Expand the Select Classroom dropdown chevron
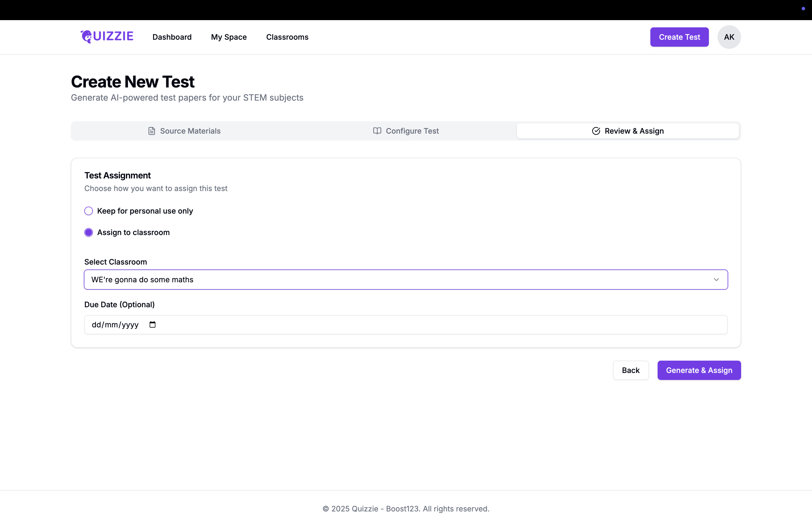Image resolution: width=812 pixels, height=527 pixels. pos(716,280)
